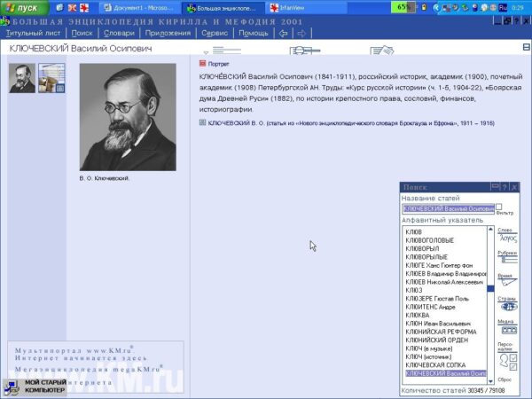Screen dimensions: 532x399
Task: Click the alphabetical index scrollbar thumb
Action: (490, 288)
